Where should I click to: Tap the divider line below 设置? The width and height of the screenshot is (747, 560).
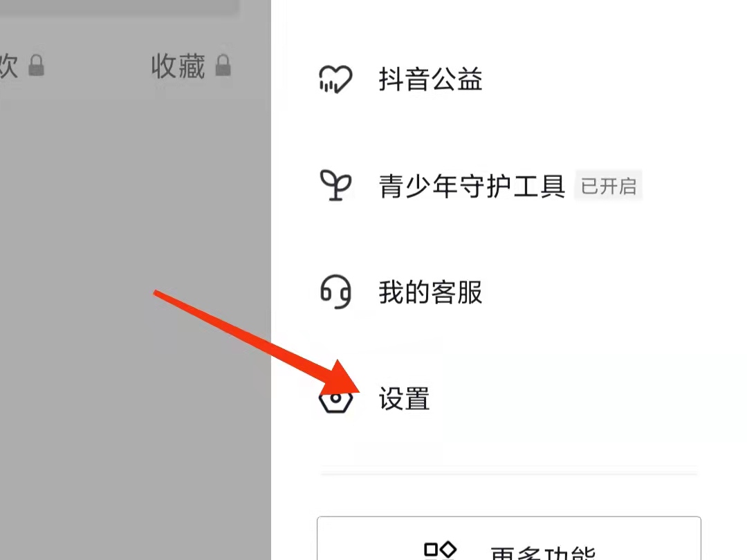click(x=509, y=474)
